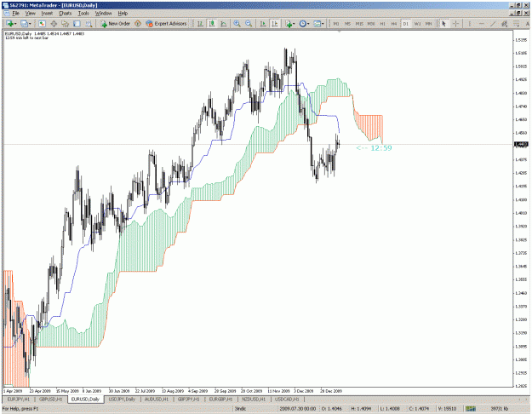Viewport: 532px width, 414px height.
Task: Switch to GBPUSD,H1 chart tab
Action: pos(50,399)
